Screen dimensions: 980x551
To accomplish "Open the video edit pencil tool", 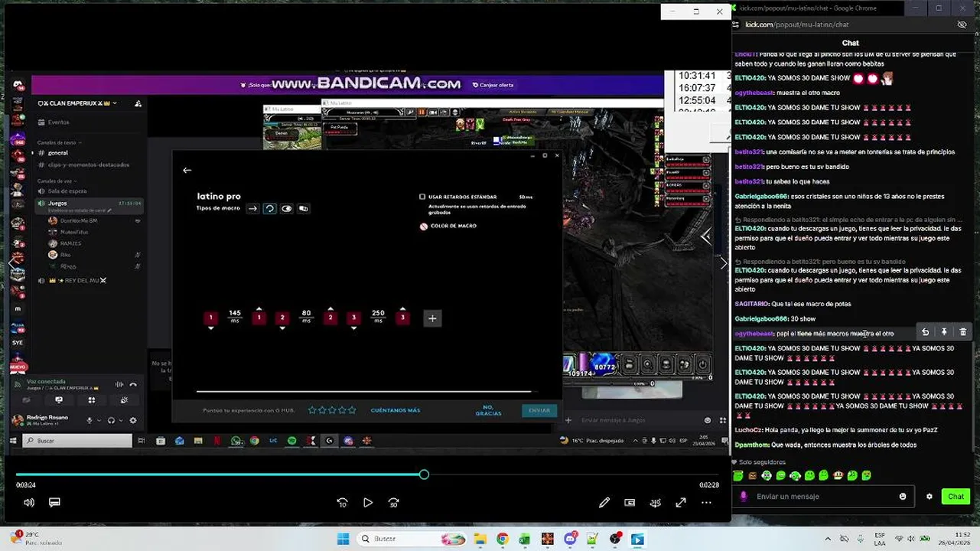I will pos(604,503).
